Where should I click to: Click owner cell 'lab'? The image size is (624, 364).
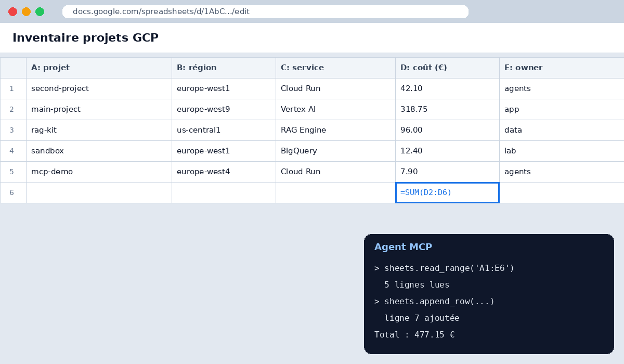pyautogui.click(x=562, y=151)
